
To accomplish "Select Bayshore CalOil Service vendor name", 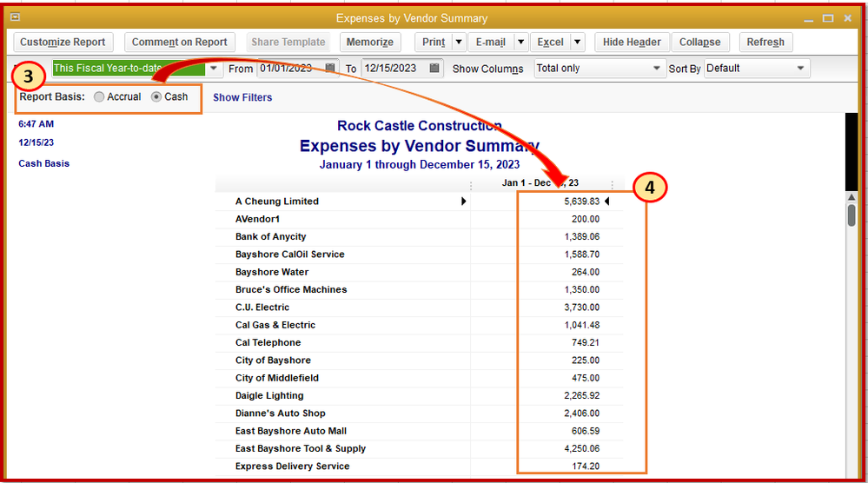I will (x=289, y=255).
